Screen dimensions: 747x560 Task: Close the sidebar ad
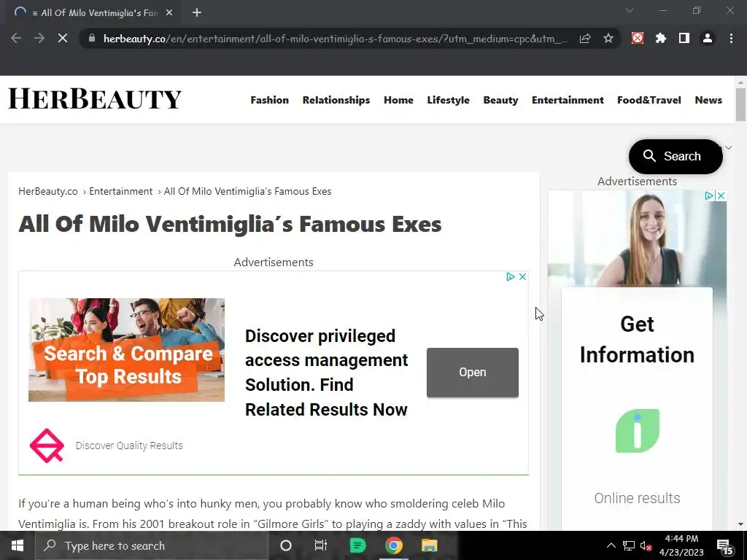(x=721, y=195)
